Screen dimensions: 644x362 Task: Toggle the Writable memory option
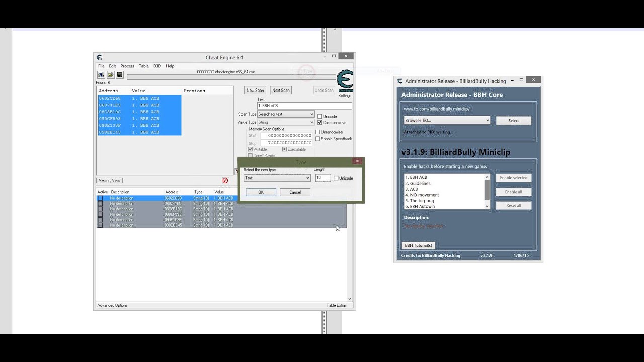pos(251,149)
